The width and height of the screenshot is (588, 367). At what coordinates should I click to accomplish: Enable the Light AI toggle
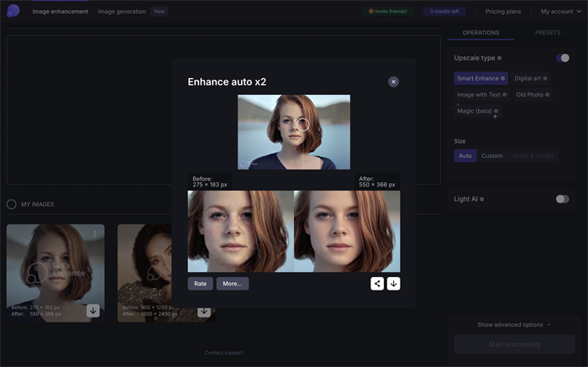pyautogui.click(x=562, y=199)
